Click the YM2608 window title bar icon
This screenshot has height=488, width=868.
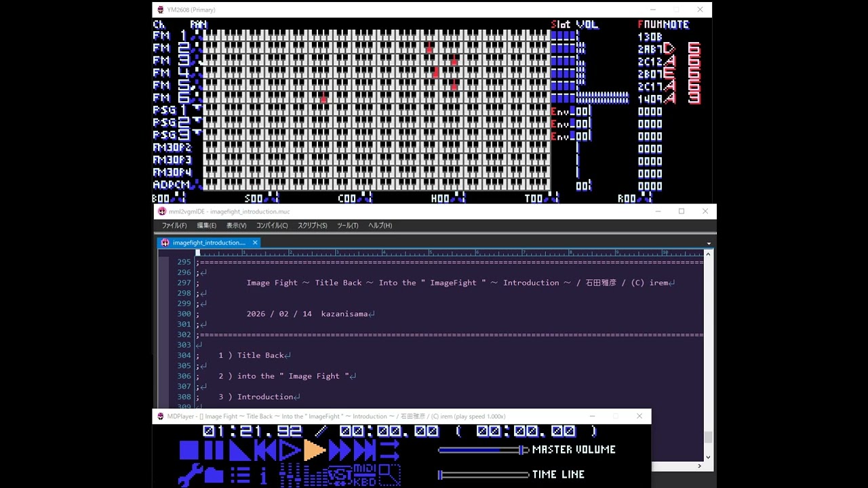(161, 9)
